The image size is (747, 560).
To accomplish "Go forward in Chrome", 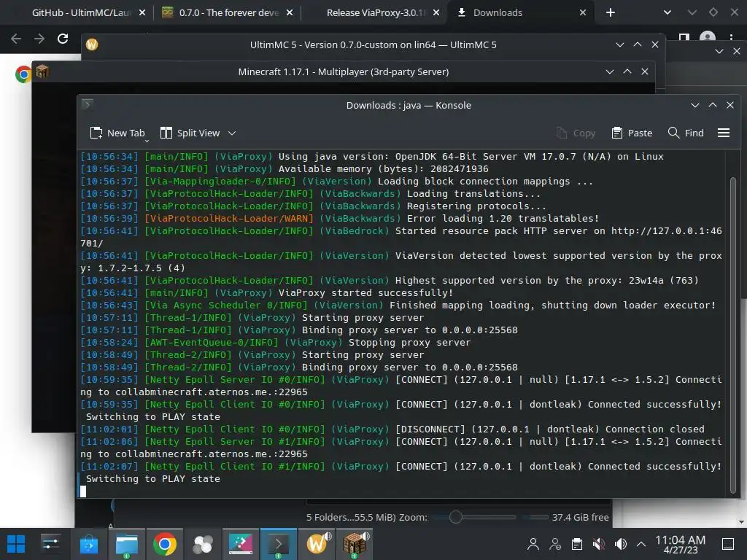I will click(x=39, y=39).
